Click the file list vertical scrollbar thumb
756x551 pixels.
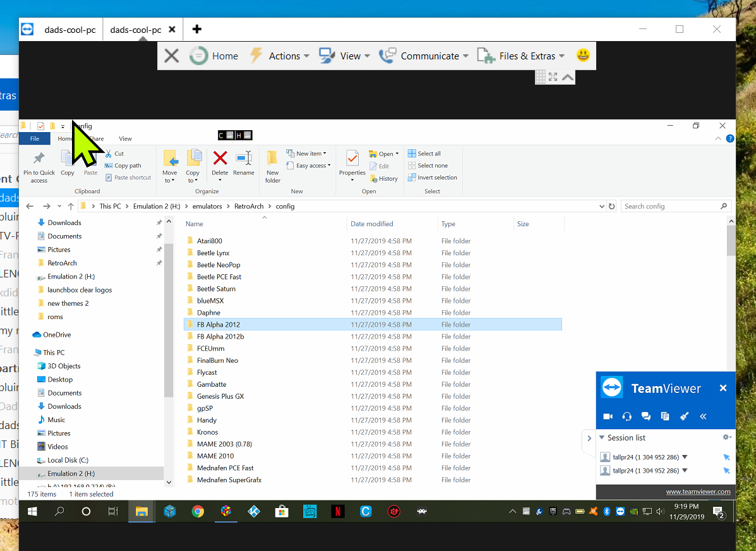(731, 240)
